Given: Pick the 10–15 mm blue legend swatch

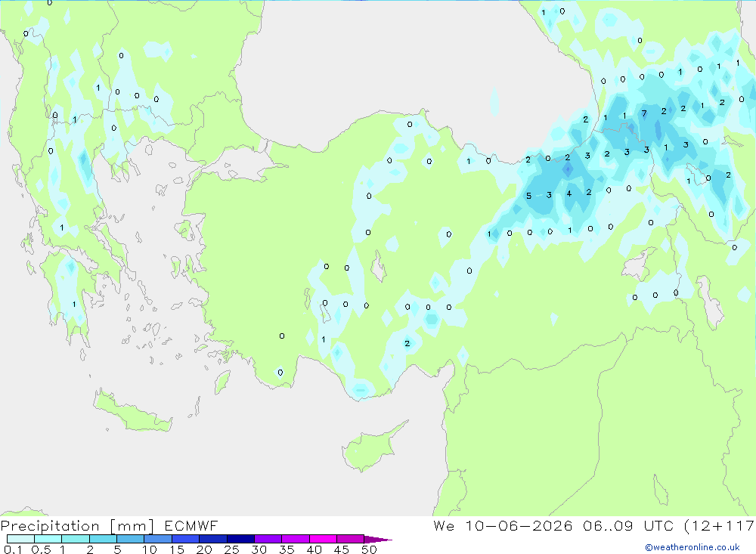Looking at the screenshot, I should [158, 539].
